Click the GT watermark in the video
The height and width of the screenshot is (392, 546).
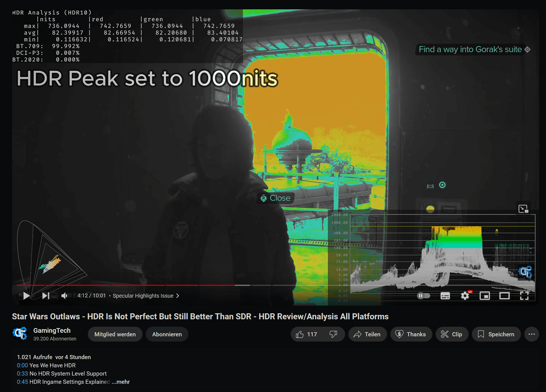tap(525, 272)
